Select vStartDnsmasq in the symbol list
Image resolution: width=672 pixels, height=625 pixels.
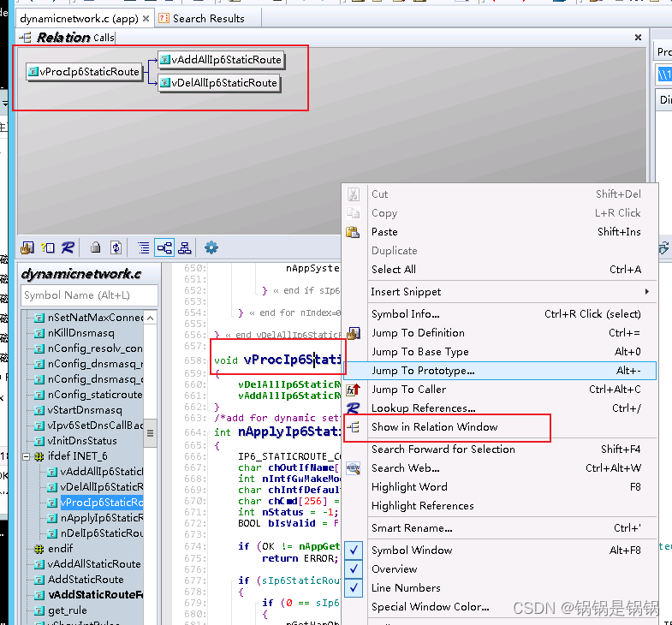tap(85, 410)
